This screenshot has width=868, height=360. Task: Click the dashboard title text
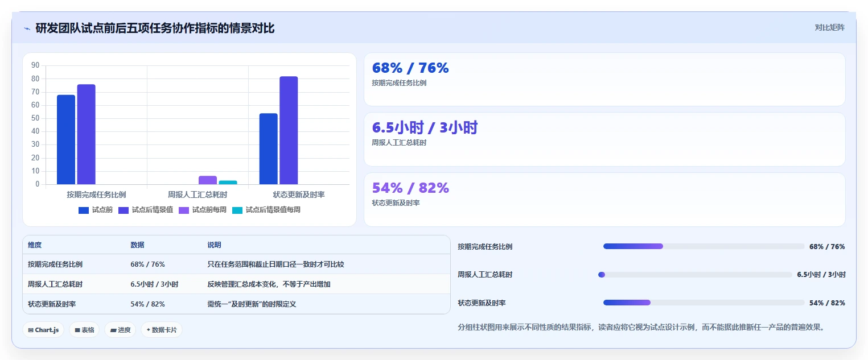point(155,28)
